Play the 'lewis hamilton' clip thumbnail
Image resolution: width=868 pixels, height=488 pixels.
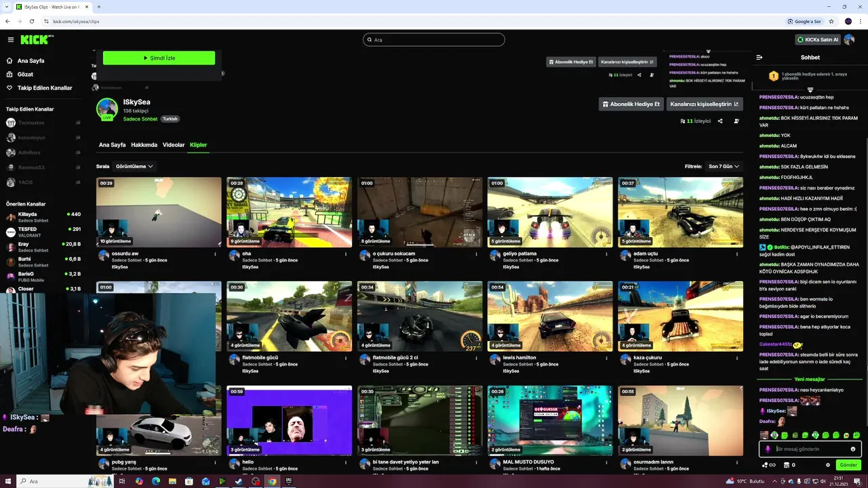coord(550,316)
